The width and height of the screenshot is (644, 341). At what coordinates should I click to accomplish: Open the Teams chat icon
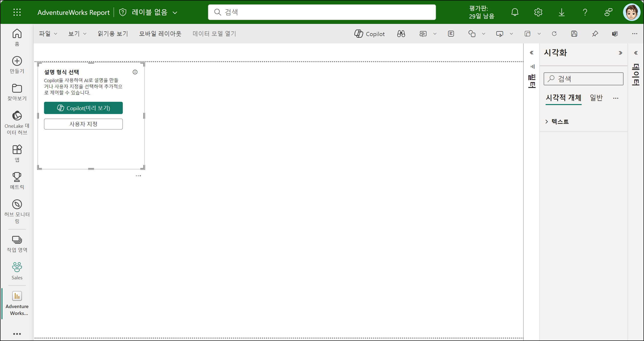[615, 34]
